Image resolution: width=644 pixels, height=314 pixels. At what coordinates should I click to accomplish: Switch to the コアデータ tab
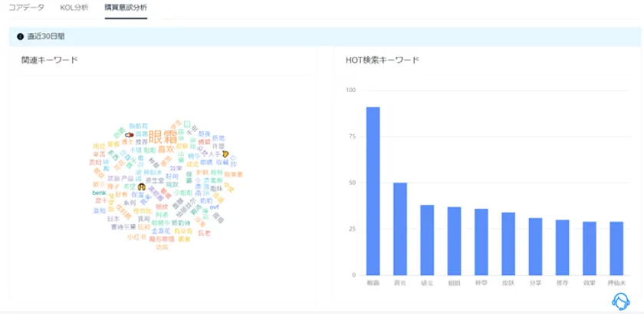coord(26,8)
